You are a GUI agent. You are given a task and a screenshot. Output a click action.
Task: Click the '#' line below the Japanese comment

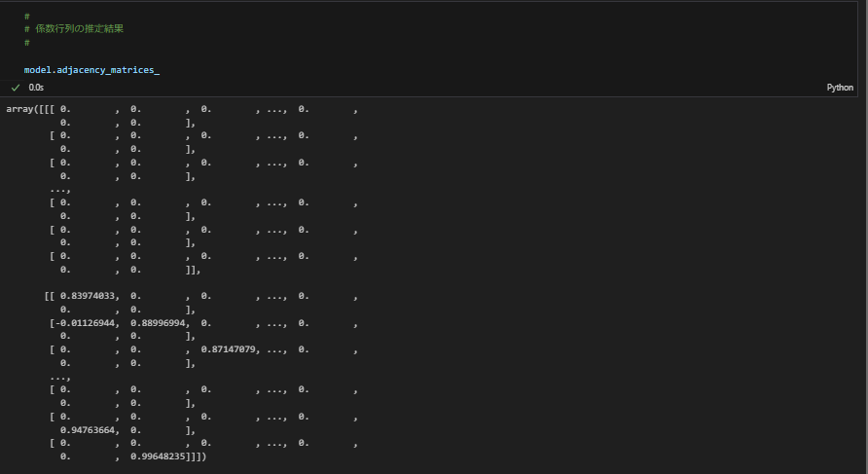(x=27, y=43)
